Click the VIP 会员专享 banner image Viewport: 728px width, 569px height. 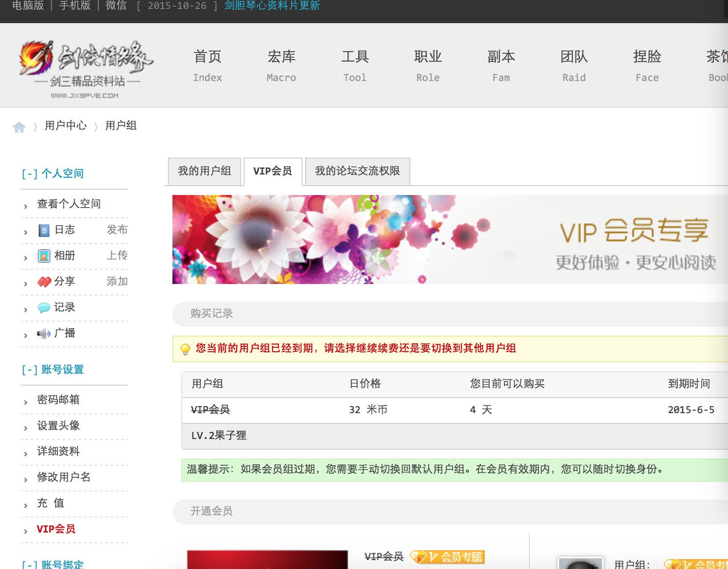(450, 240)
